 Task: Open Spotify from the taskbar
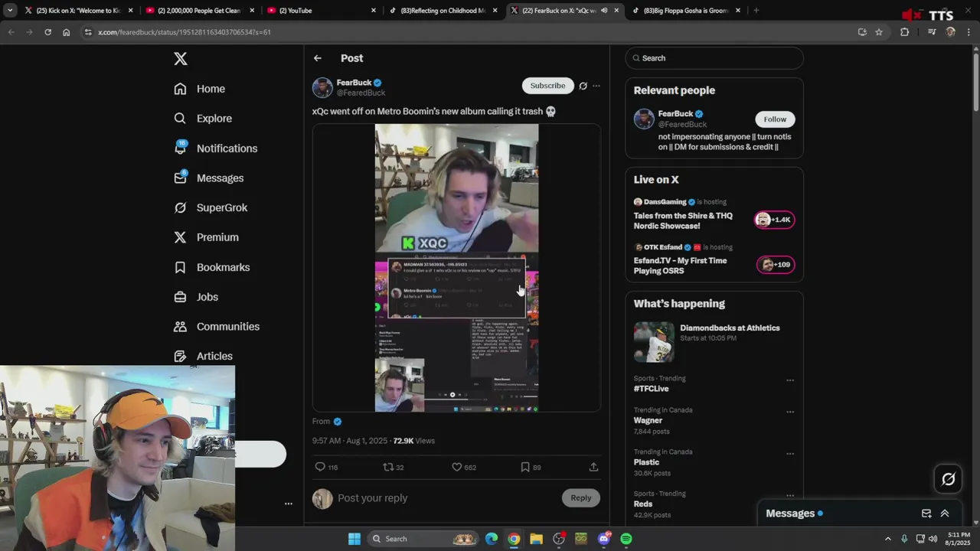(x=626, y=539)
